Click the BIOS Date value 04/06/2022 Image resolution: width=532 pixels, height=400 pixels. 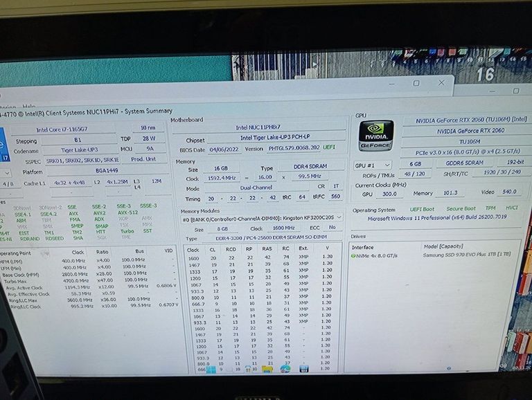[x=224, y=149]
